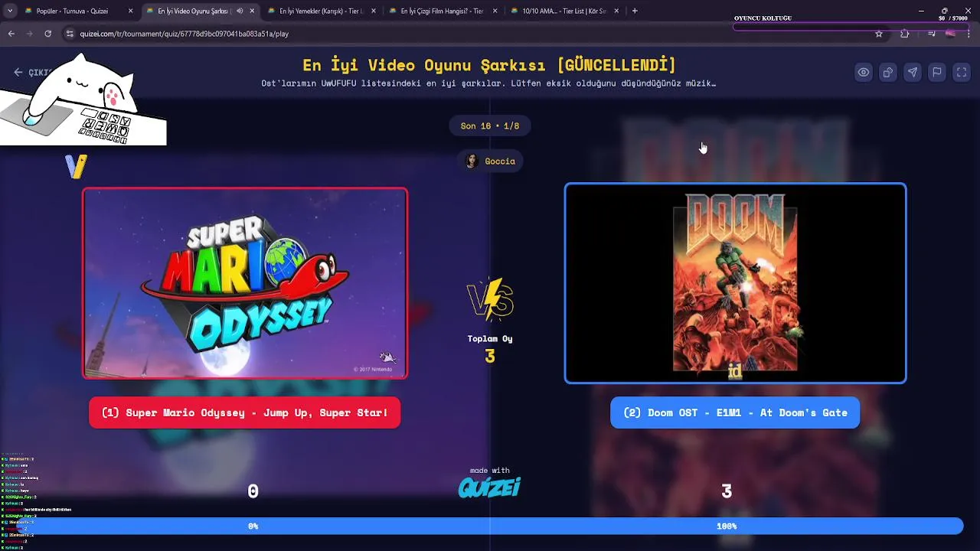Click the 0% label on the progress bar

[253, 526]
